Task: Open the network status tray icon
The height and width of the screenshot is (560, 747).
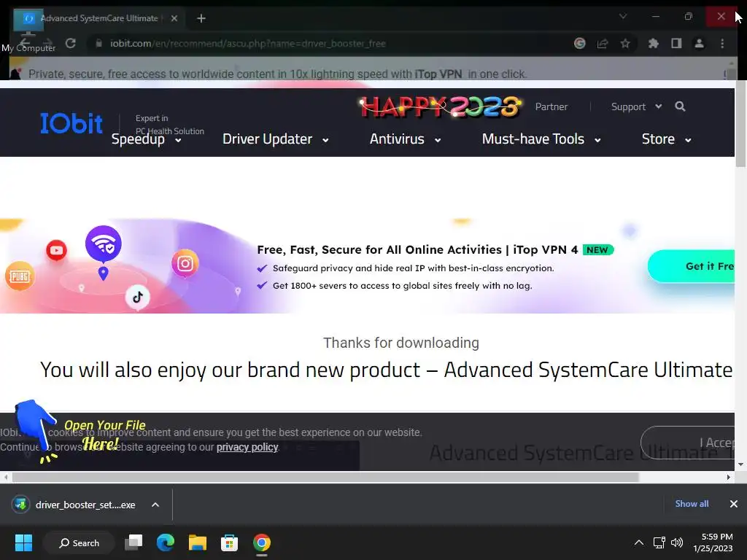Action: click(659, 542)
